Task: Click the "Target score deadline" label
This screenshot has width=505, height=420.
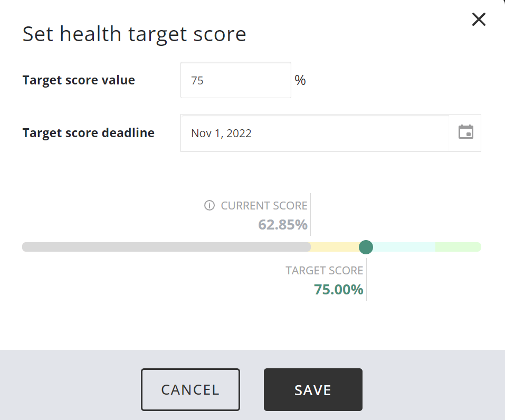Action: (88, 133)
